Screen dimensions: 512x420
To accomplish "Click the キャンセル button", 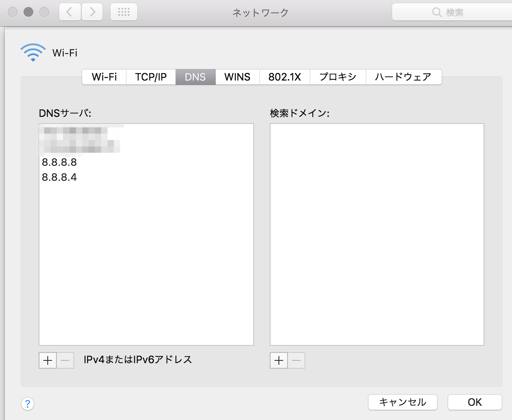I will (x=403, y=402).
